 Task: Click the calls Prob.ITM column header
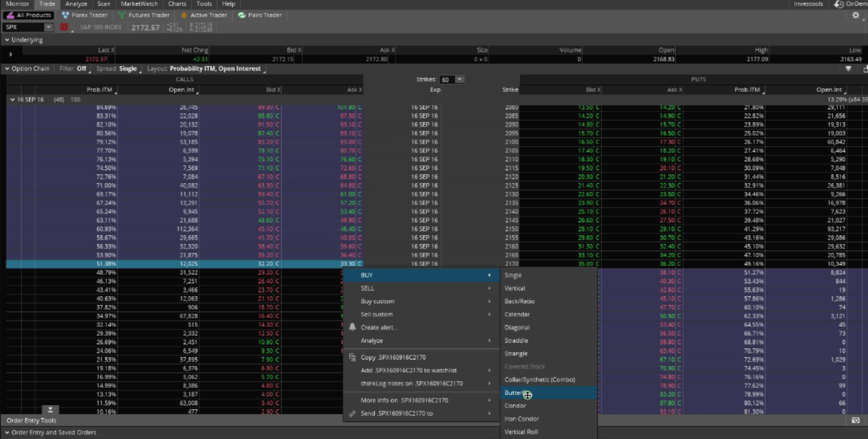[99, 90]
